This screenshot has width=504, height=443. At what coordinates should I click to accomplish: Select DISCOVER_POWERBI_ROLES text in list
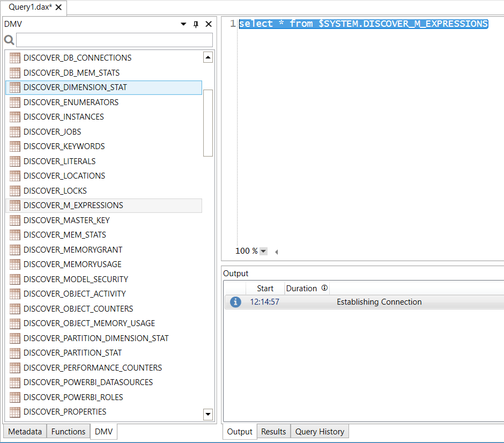[x=73, y=397]
